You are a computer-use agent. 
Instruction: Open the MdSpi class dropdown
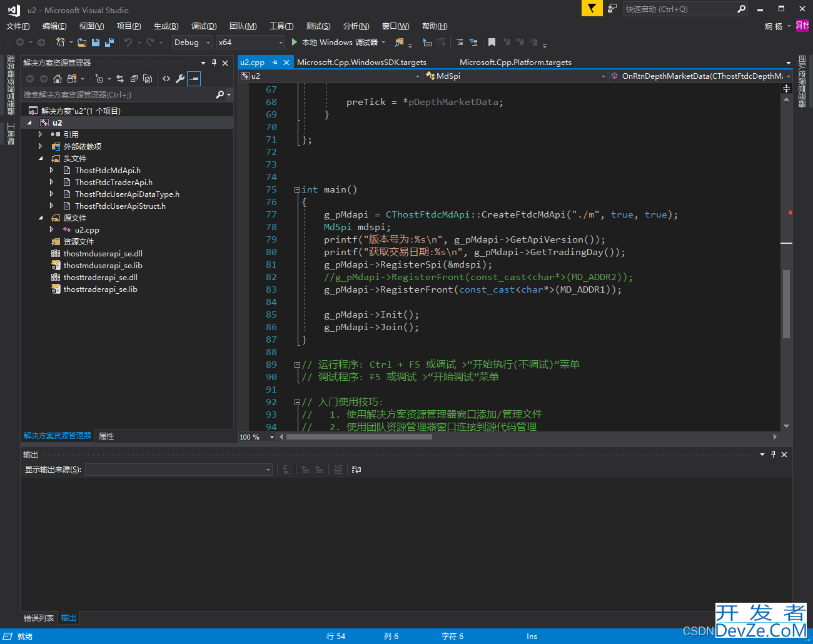[515, 76]
